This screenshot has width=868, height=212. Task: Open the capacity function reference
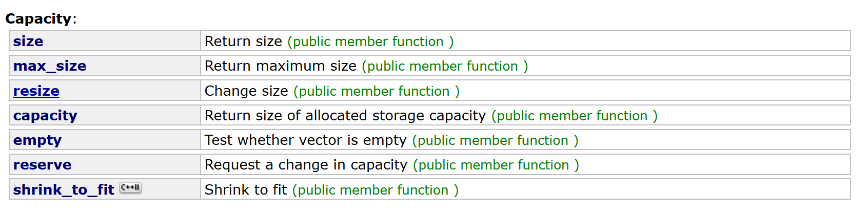[x=45, y=116]
